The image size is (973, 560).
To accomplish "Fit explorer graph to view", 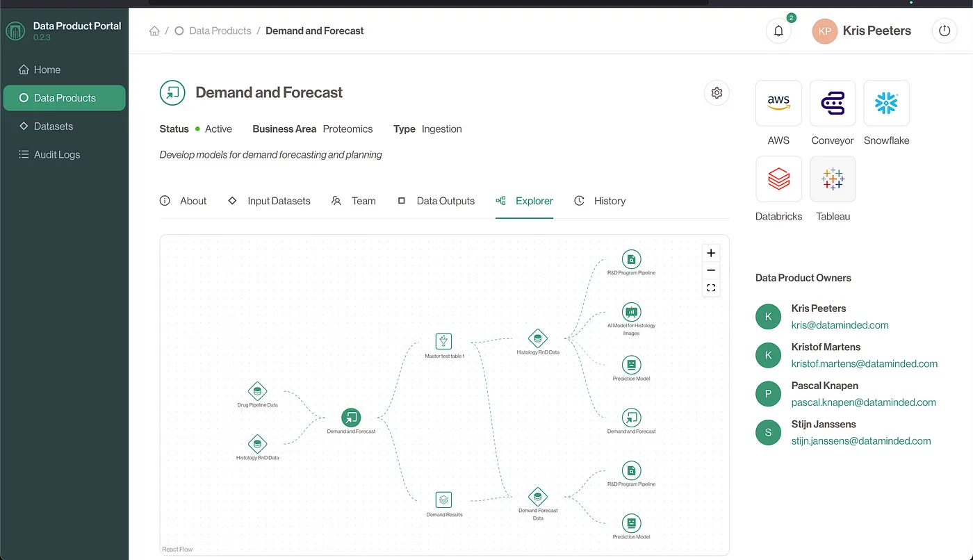I will point(711,288).
